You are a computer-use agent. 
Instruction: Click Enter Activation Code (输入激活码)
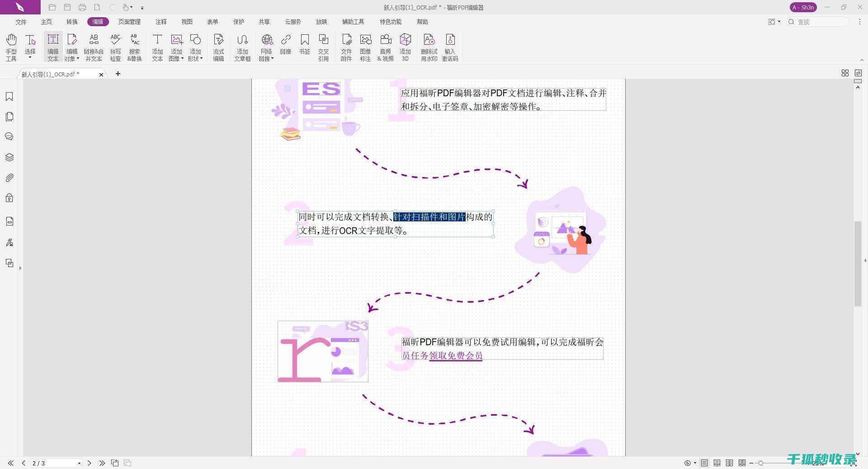[450, 47]
